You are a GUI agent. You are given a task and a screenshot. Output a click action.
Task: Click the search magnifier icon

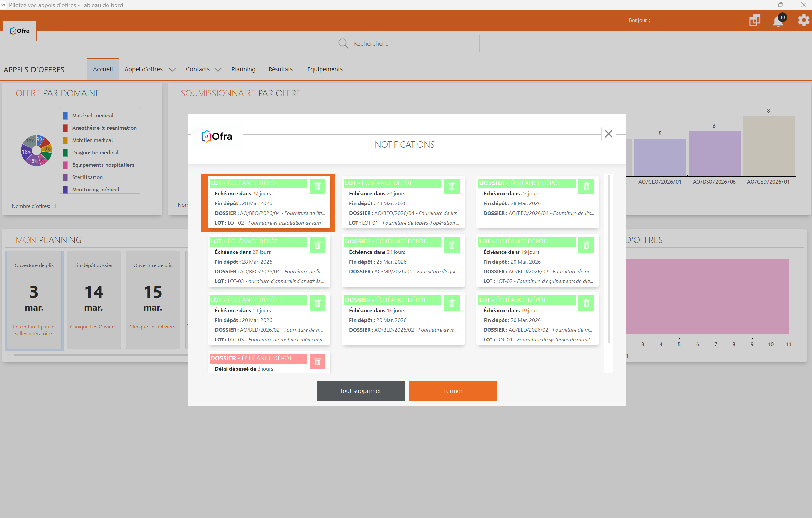pos(343,43)
